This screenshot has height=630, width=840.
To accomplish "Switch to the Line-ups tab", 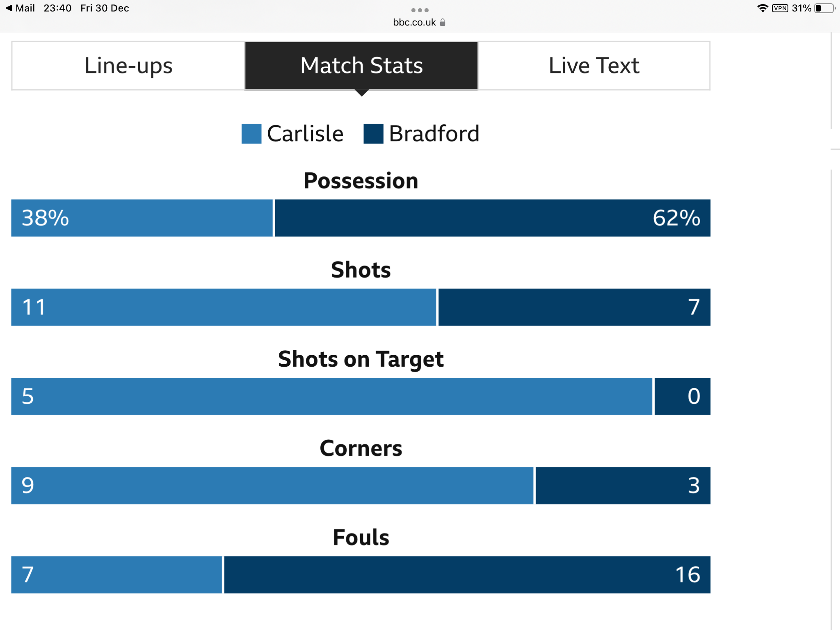I will click(x=128, y=66).
